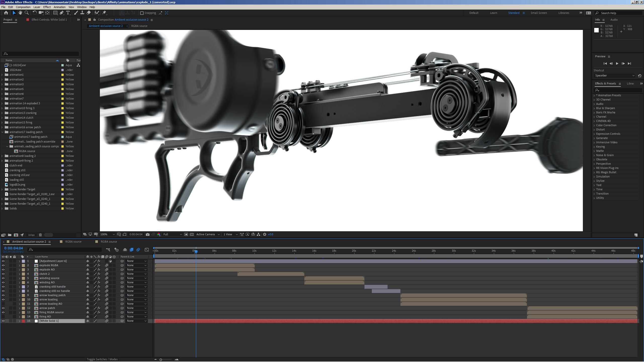Open the Composition menu

[23, 7]
